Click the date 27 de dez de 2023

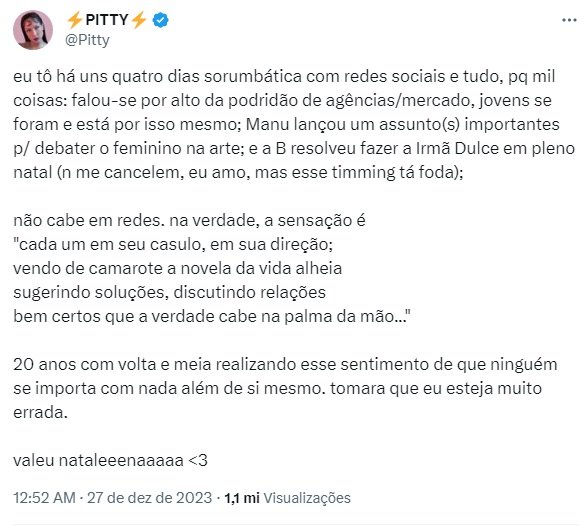[x=150, y=498]
